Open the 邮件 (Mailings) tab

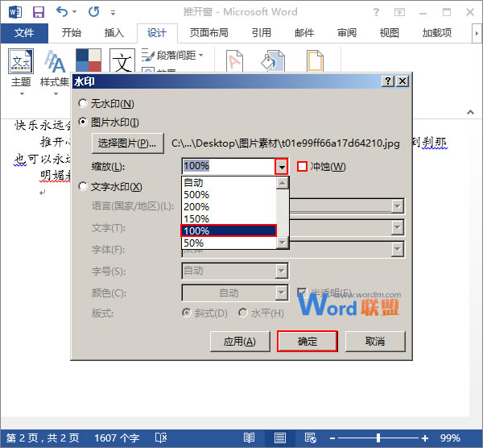304,33
